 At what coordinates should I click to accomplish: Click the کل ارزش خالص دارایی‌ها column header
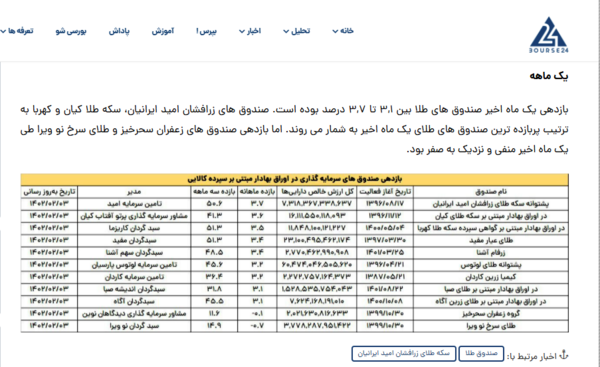(x=317, y=191)
